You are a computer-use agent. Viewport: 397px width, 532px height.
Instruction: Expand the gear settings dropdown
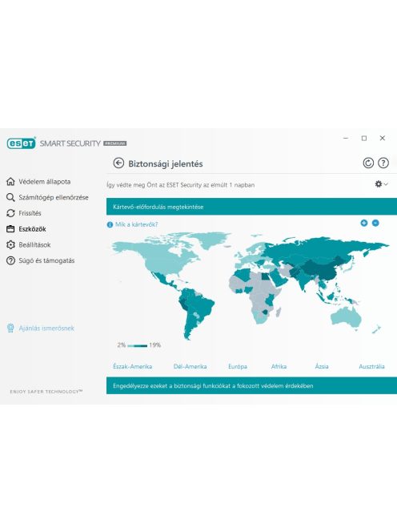point(381,184)
